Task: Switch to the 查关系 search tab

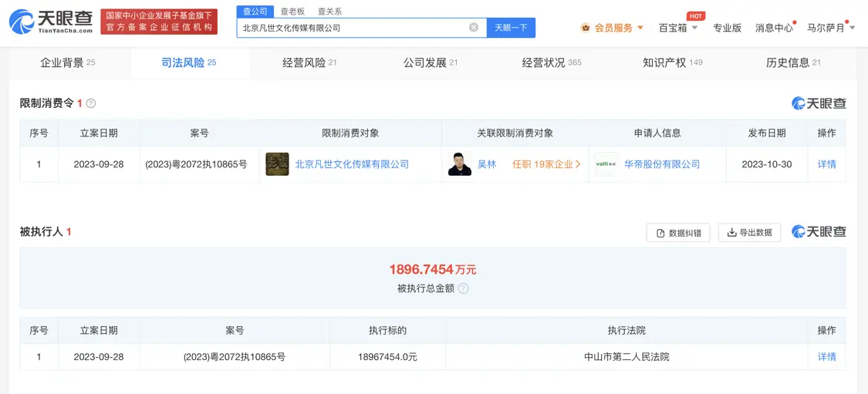Action: 329,11
